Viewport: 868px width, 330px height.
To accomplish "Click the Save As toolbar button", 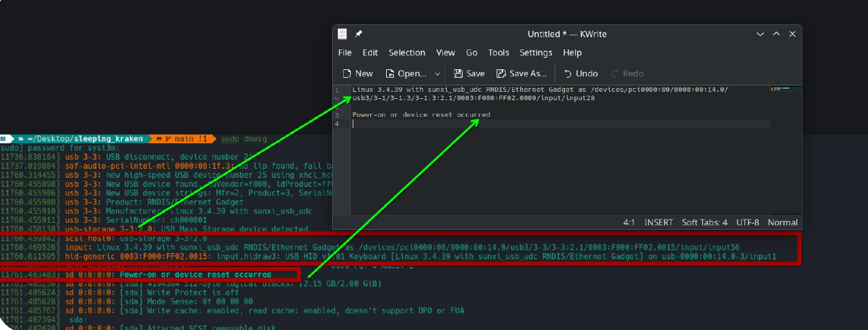I will coord(522,73).
